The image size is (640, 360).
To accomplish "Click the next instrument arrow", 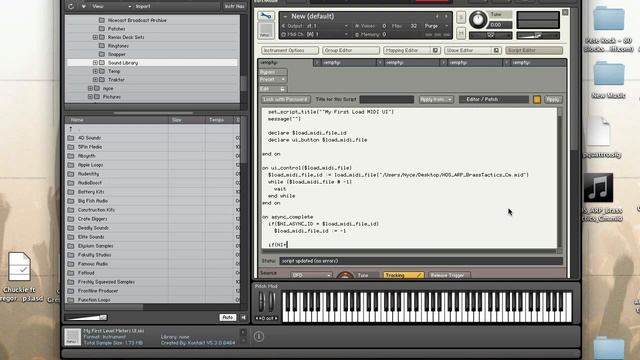I will click(446, 16).
